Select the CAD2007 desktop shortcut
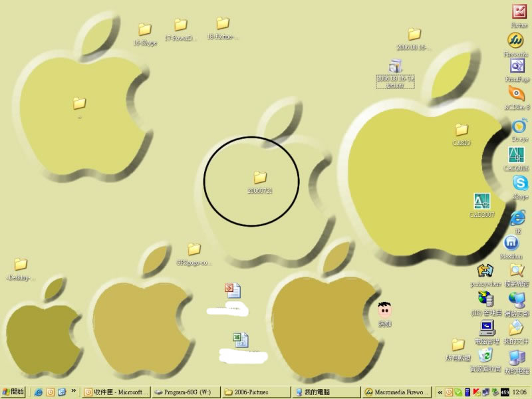 tap(481, 201)
